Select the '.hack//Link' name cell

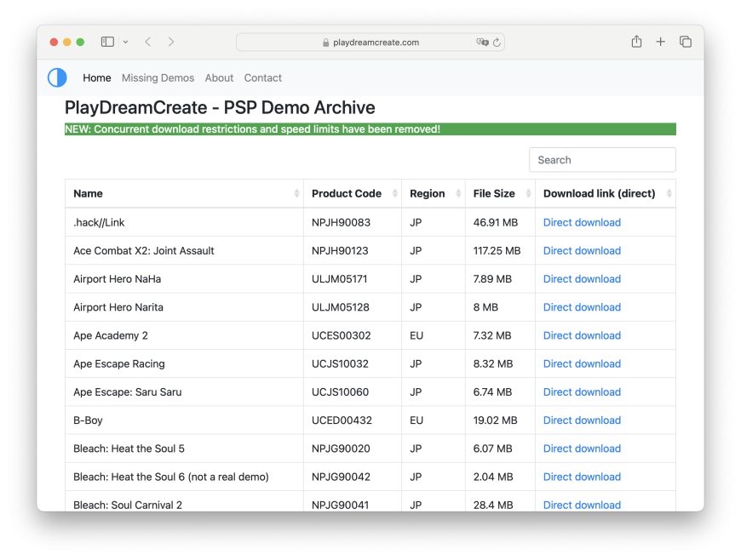click(184, 222)
